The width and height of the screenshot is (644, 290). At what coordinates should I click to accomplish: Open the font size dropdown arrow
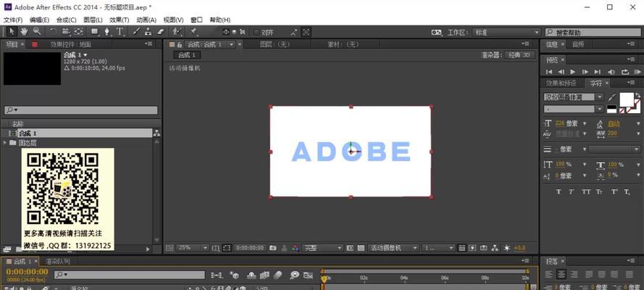(x=585, y=123)
